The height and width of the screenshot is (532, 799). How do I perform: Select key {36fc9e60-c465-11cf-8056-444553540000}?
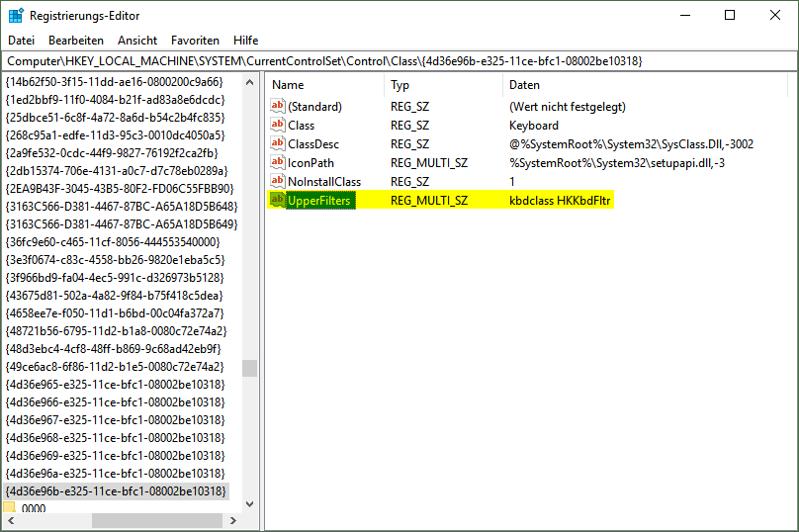click(x=113, y=241)
